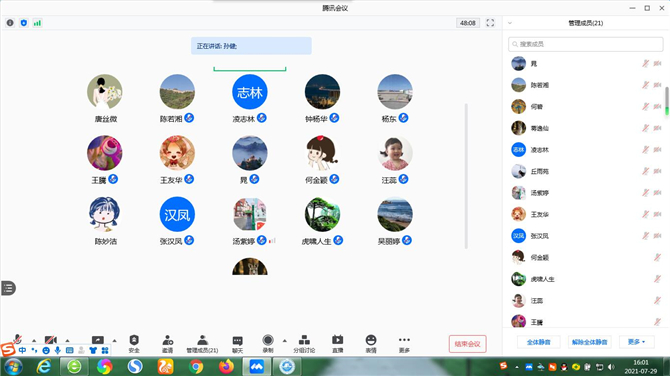Toggle the muted microphone icon
Viewport: 670px width, 376px height.
tap(18, 339)
